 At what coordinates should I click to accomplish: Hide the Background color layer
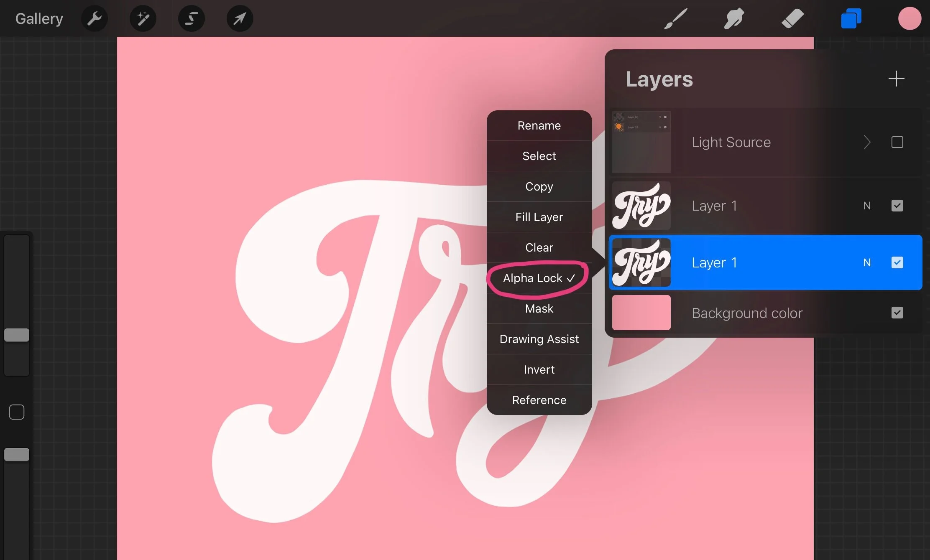[897, 313]
